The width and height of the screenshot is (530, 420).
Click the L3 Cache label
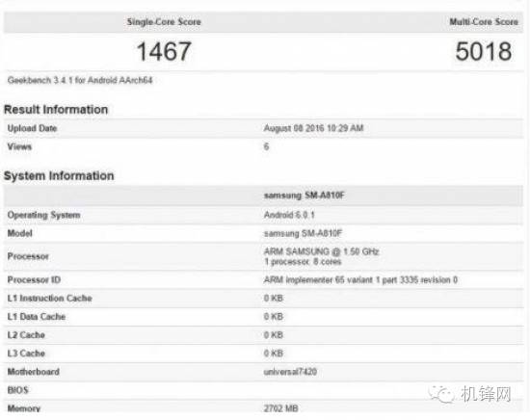coord(26,354)
